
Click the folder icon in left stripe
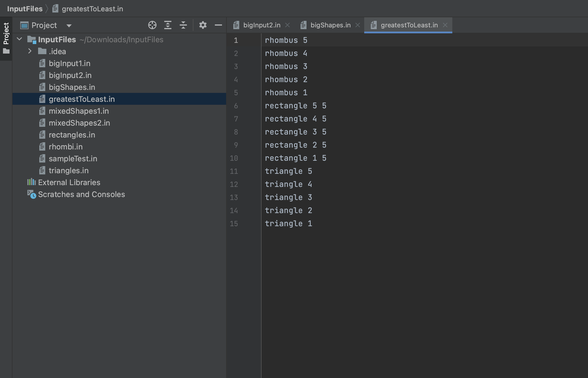pos(6,51)
